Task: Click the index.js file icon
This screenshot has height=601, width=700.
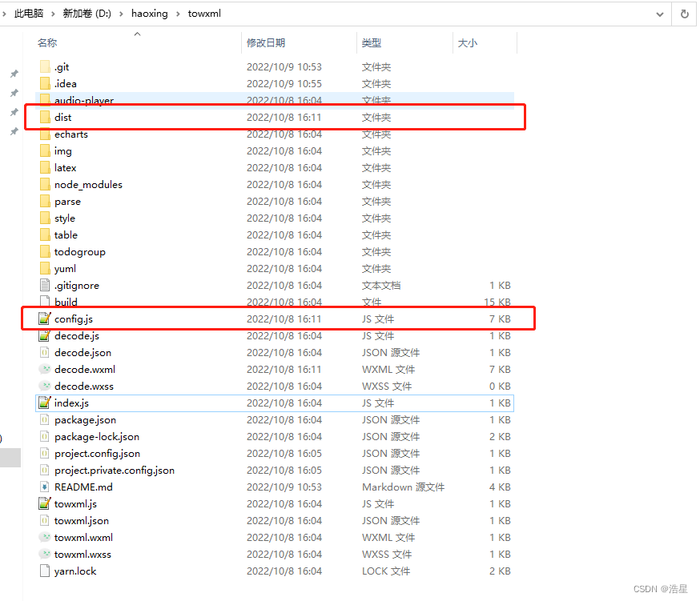Action: (45, 403)
